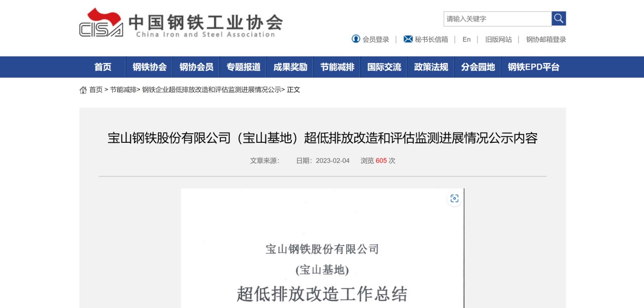The height and width of the screenshot is (308, 644).
Task: Click the 文章来源 label
Action: (x=264, y=161)
